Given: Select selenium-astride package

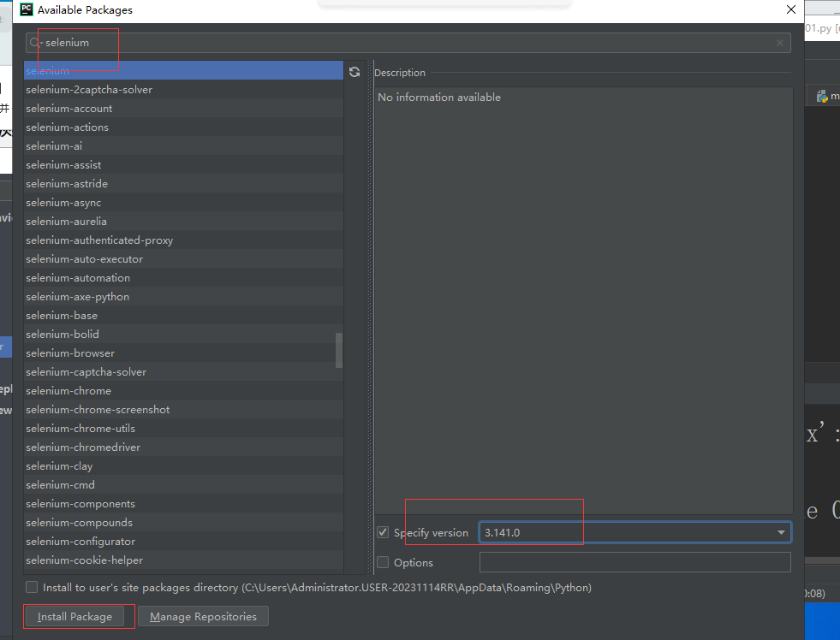Looking at the screenshot, I should coord(183,184).
